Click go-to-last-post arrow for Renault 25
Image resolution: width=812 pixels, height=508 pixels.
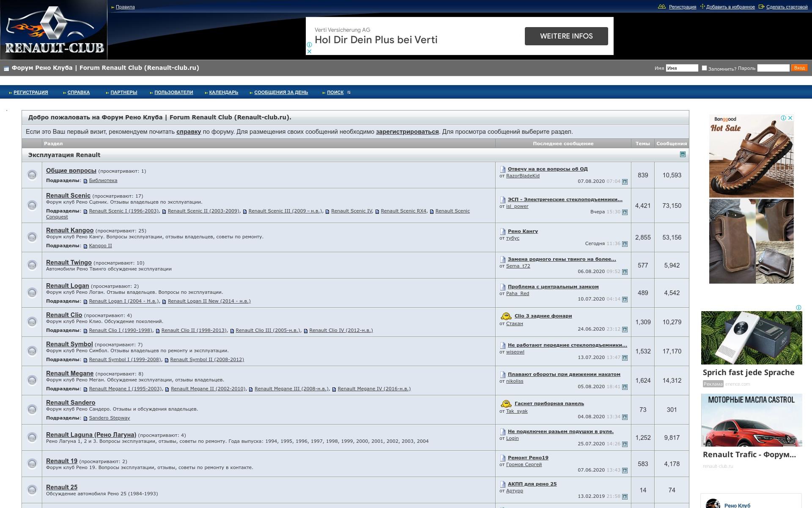[625, 497]
